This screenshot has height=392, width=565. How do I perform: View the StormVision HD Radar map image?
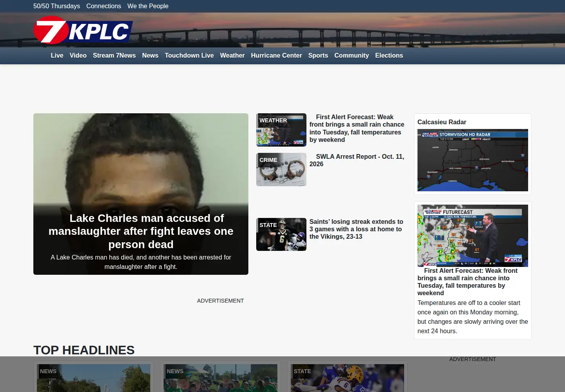pos(473,160)
